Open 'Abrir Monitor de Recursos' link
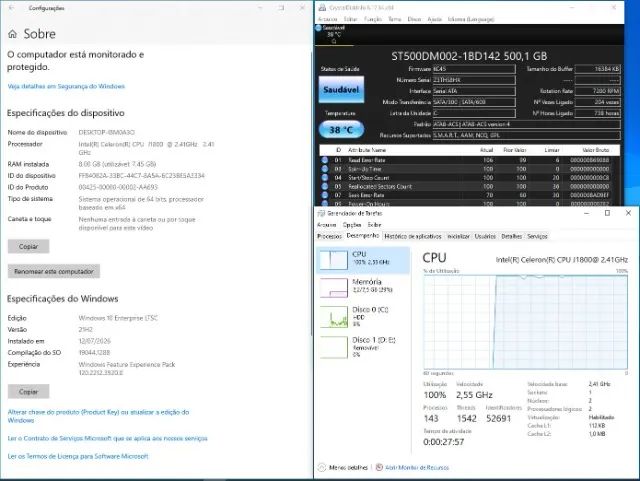The image size is (640, 481). point(417,468)
